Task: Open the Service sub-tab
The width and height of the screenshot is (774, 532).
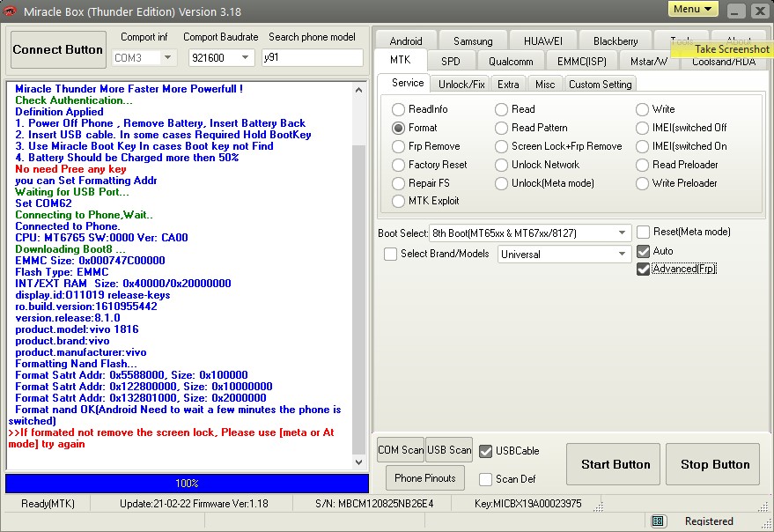Action: 408,83
